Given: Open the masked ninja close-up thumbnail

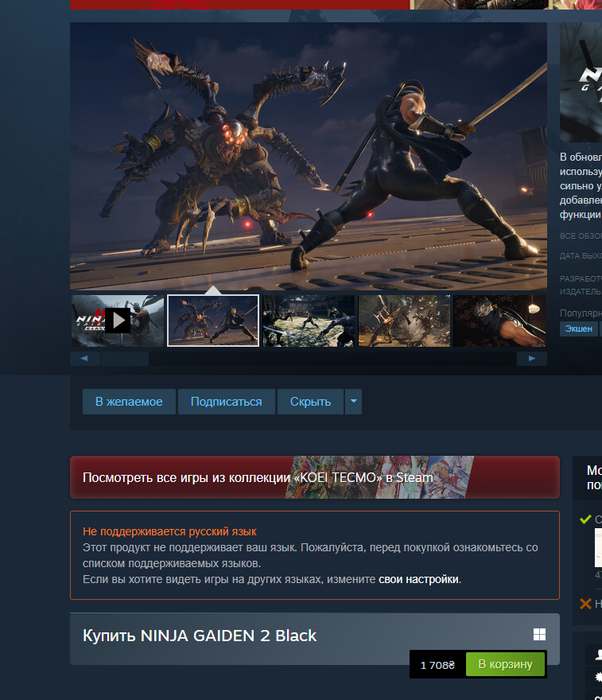Looking at the screenshot, I should point(499,321).
